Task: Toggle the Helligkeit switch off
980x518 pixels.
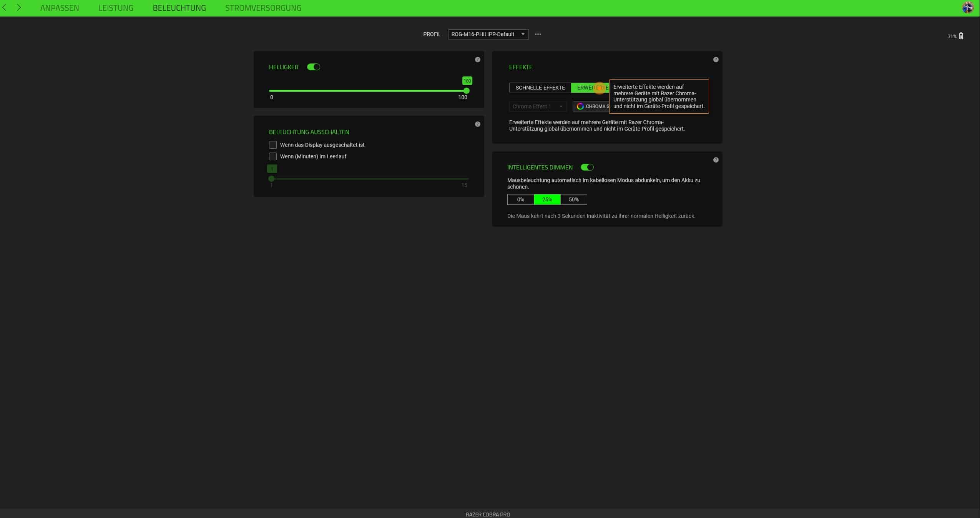Action: 313,67
